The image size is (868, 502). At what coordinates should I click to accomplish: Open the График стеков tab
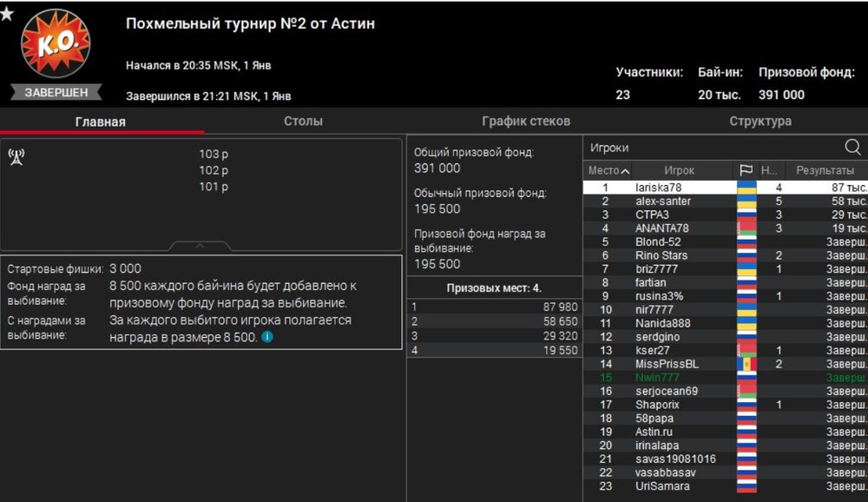click(x=526, y=122)
